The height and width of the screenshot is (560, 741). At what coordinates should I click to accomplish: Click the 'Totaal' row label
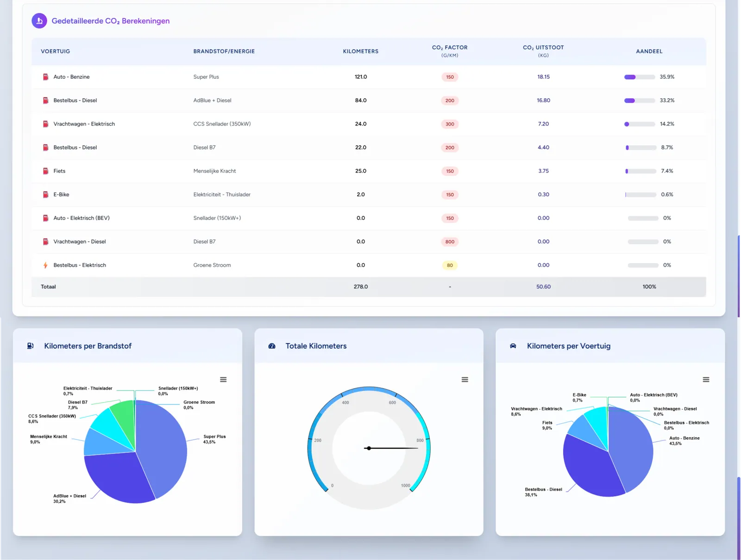point(48,287)
